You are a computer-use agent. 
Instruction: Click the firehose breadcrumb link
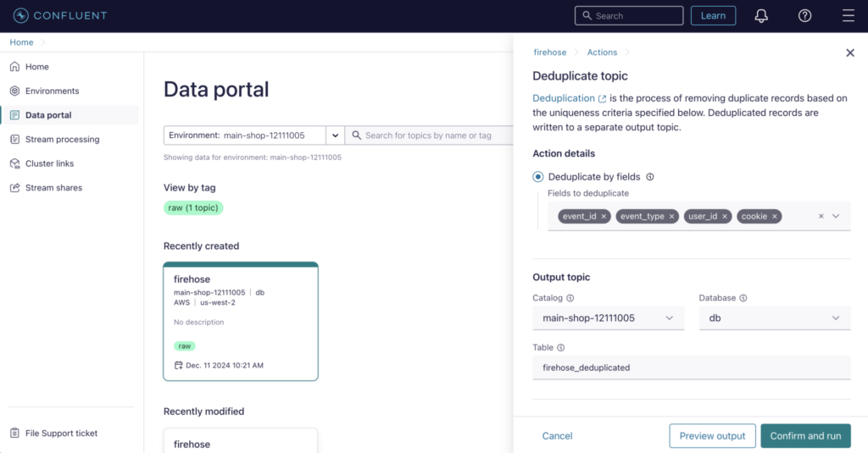(549, 52)
